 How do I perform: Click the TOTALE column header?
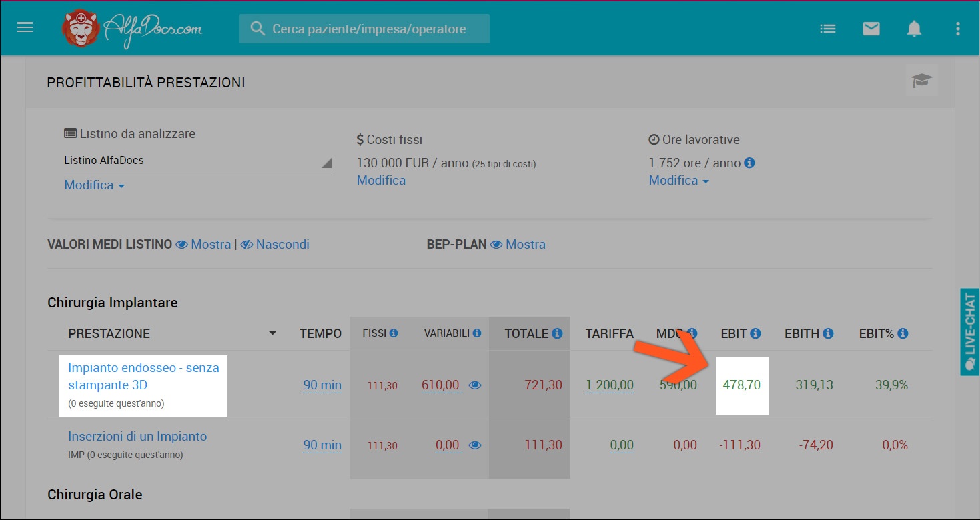[526, 333]
